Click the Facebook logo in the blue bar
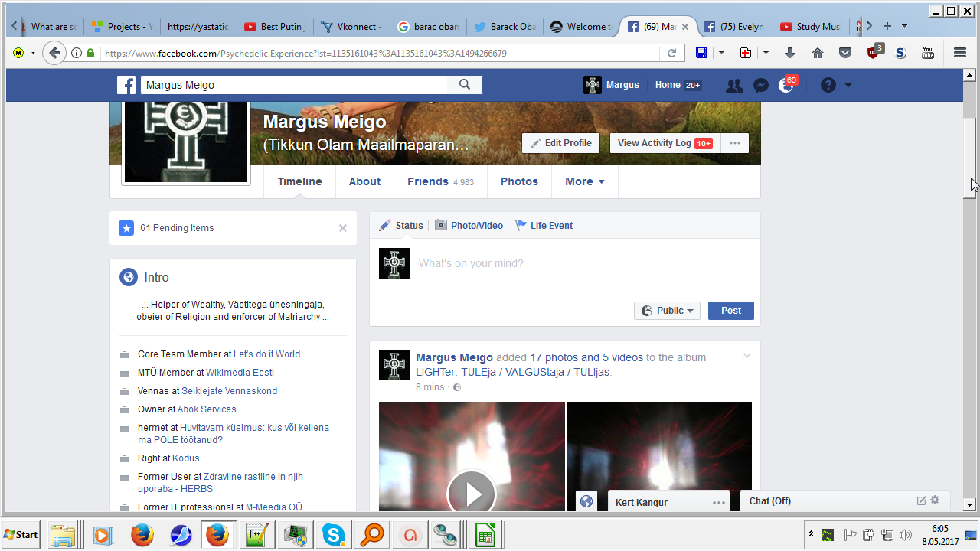 click(x=126, y=85)
